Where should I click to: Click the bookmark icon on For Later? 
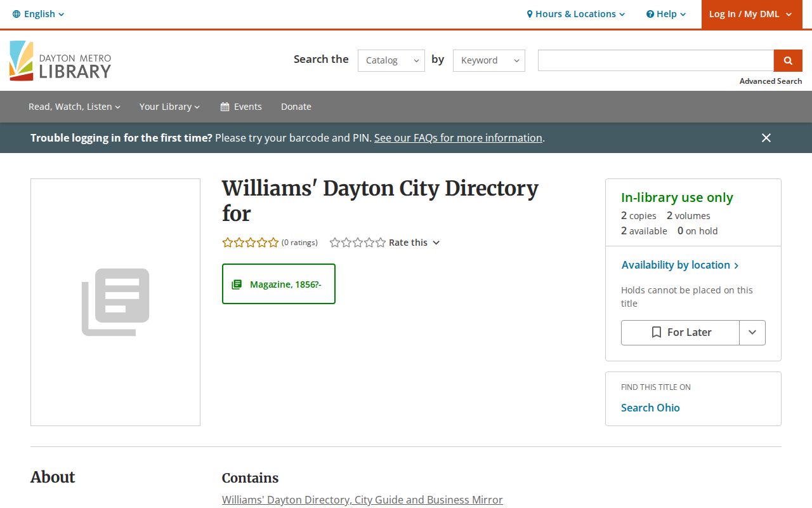coord(657,333)
